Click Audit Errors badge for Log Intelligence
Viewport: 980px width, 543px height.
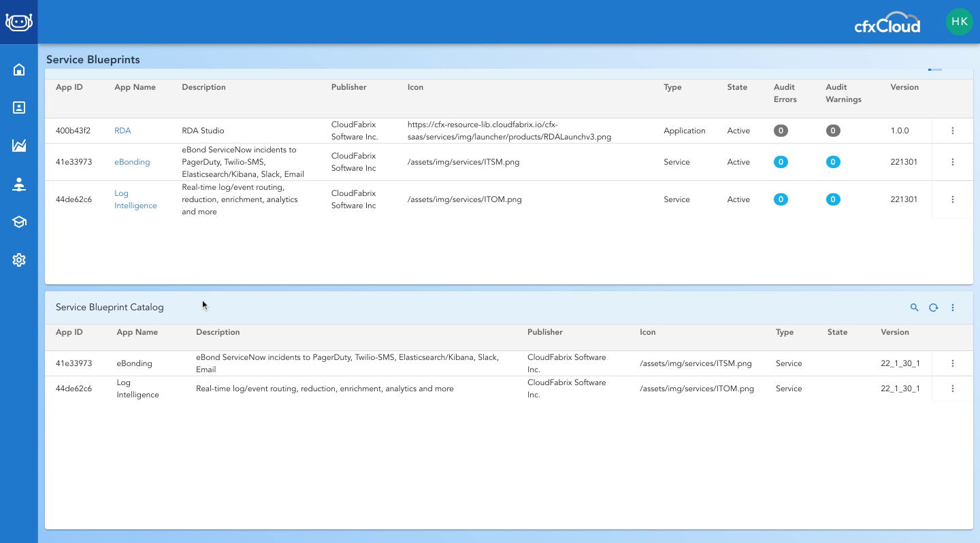(x=781, y=199)
